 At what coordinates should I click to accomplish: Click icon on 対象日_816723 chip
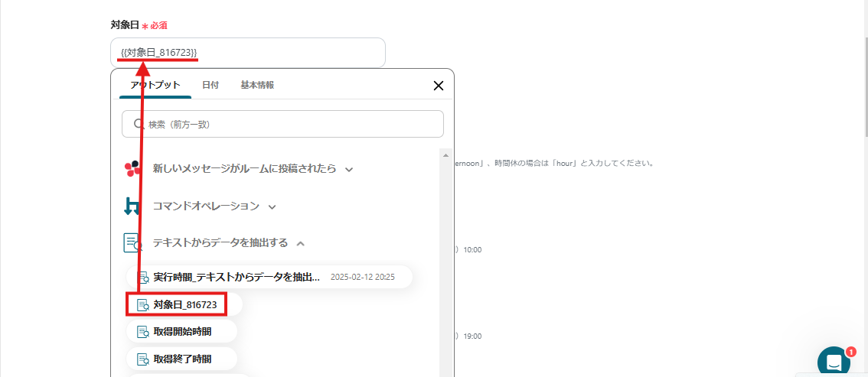click(x=143, y=304)
